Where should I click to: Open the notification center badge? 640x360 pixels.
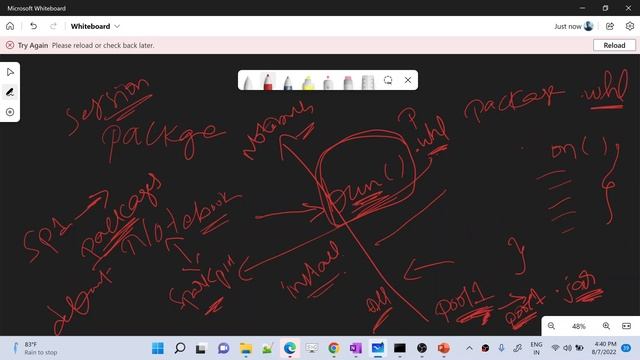(626, 348)
